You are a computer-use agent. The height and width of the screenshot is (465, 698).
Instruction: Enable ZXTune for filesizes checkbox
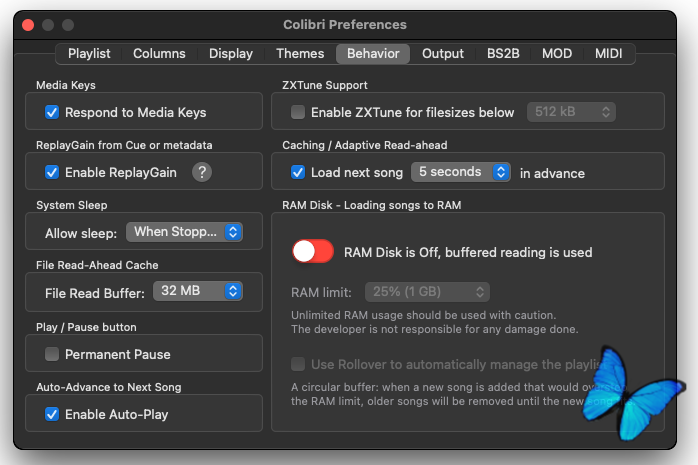298,112
